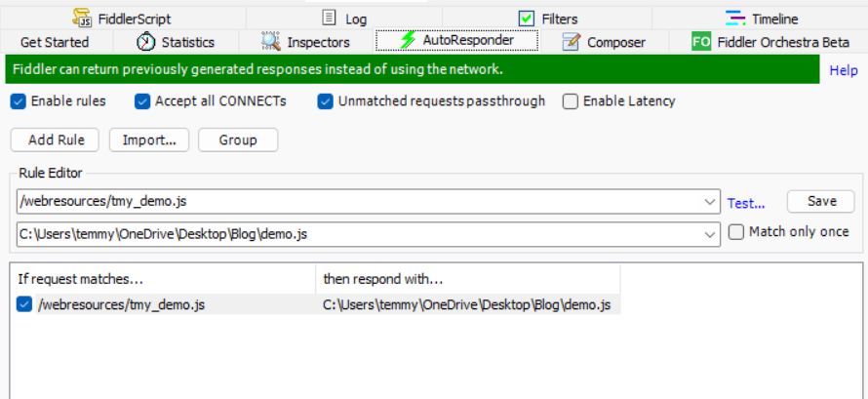Viewport: 868px width, 399px height.
Task: Open the Inspectors tab
Action: [305, 42]
